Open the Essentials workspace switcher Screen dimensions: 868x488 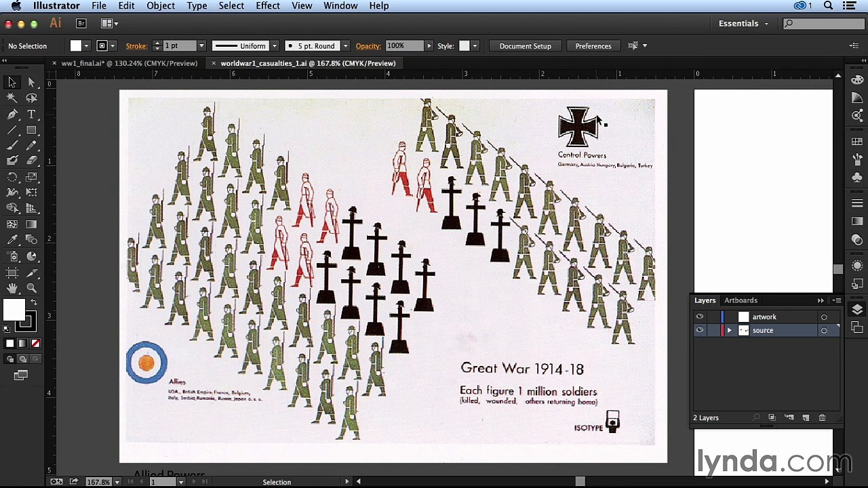743,24
